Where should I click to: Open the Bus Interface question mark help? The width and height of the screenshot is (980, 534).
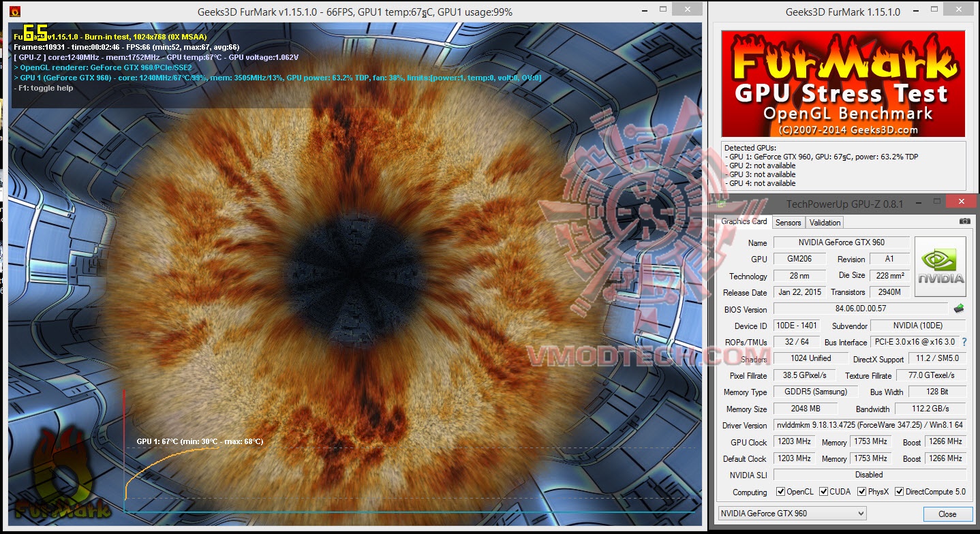point(964,342)
